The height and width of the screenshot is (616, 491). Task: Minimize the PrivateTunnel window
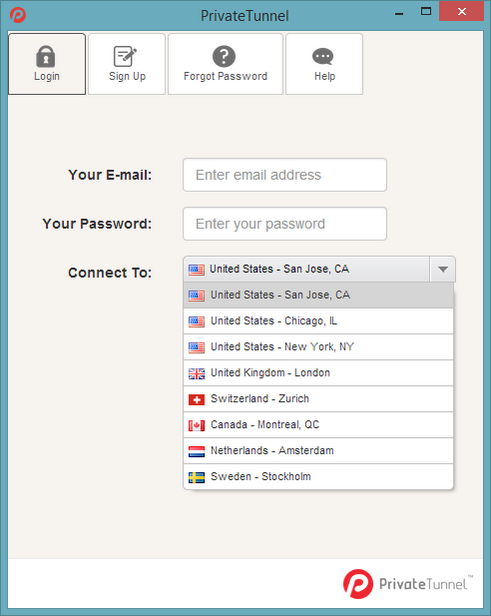click(399, 12)
